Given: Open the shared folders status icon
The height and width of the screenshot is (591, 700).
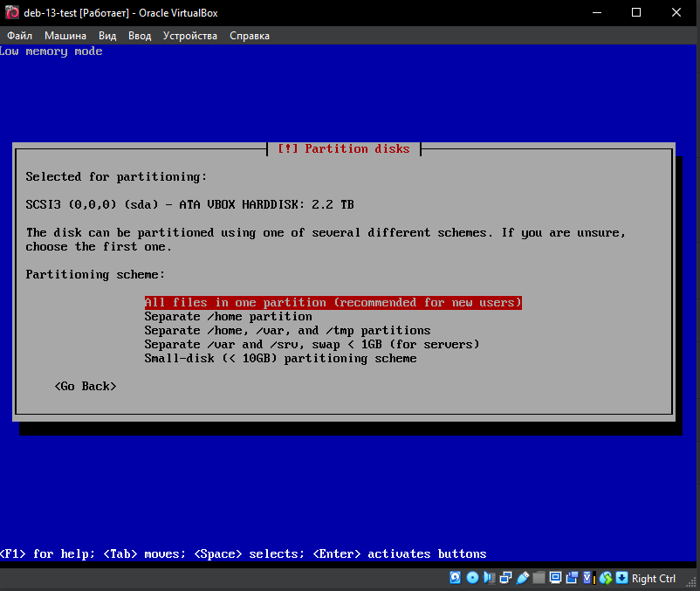Looking at the screenshot, I should 539,578.
